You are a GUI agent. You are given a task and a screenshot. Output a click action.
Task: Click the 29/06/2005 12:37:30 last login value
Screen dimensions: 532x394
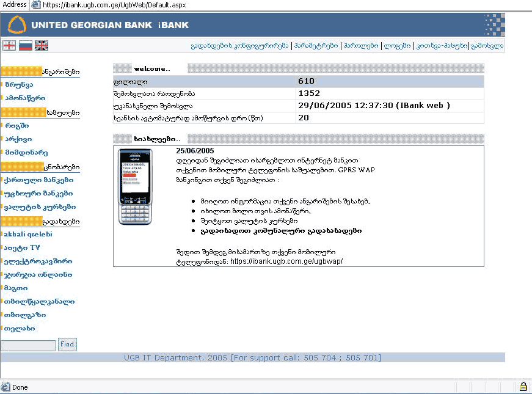[x=374, y=106]
